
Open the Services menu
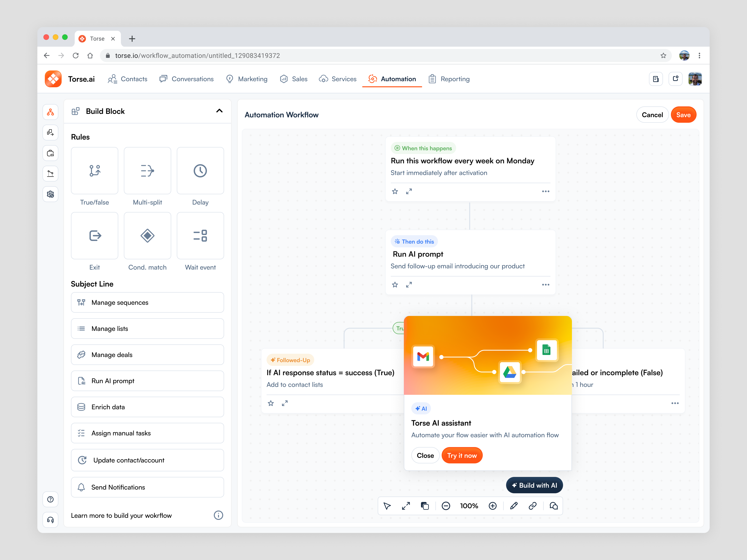(x=338, y=79)
